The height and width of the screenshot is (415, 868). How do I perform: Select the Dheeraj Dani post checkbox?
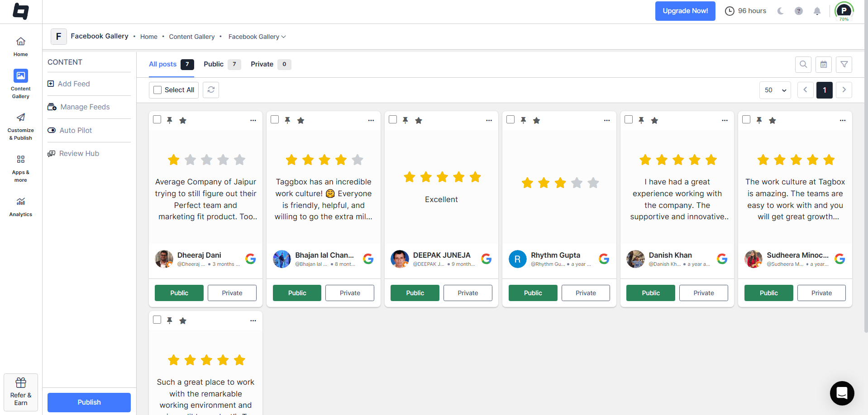point(157,119)
